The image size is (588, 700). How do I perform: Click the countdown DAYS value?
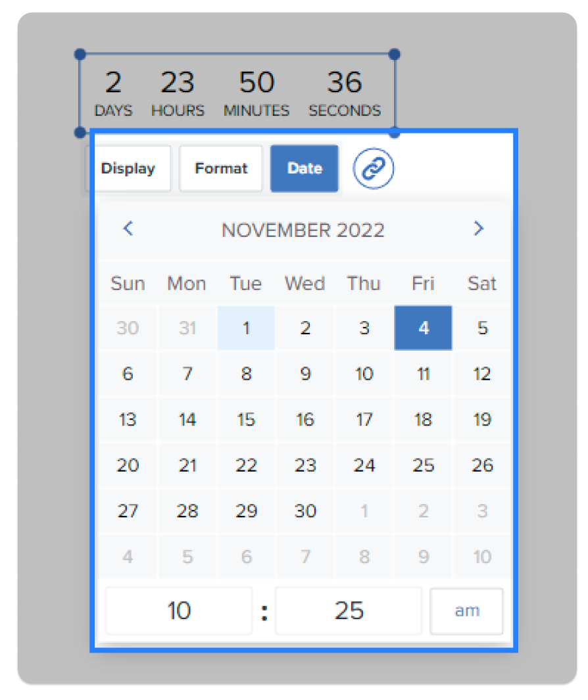pos(112,83)
